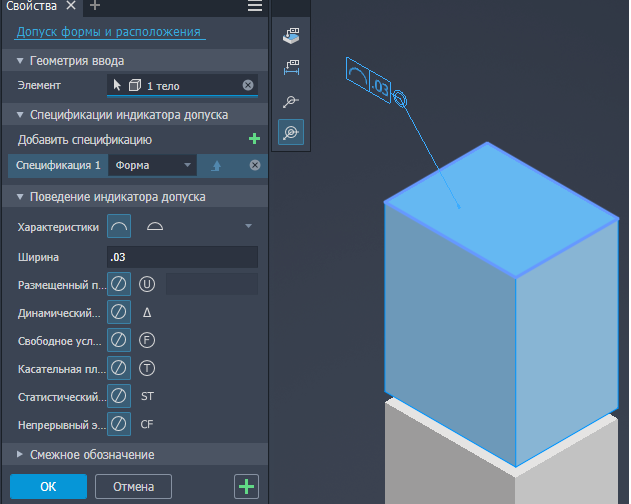Enable the Δ dynamic profile modifier
The height and width of the screenshot is (504, 631).
tap(147, 312)
